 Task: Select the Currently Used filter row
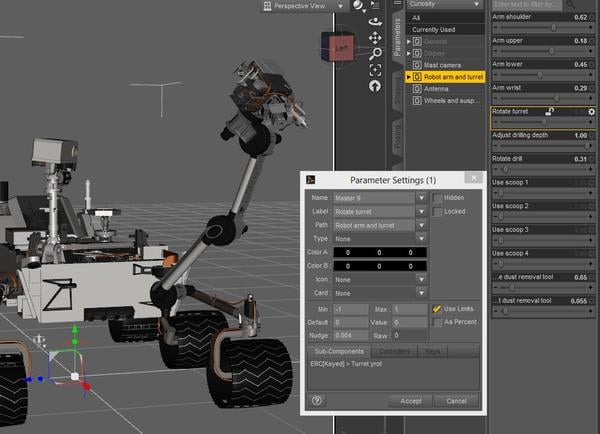[445, 29]
